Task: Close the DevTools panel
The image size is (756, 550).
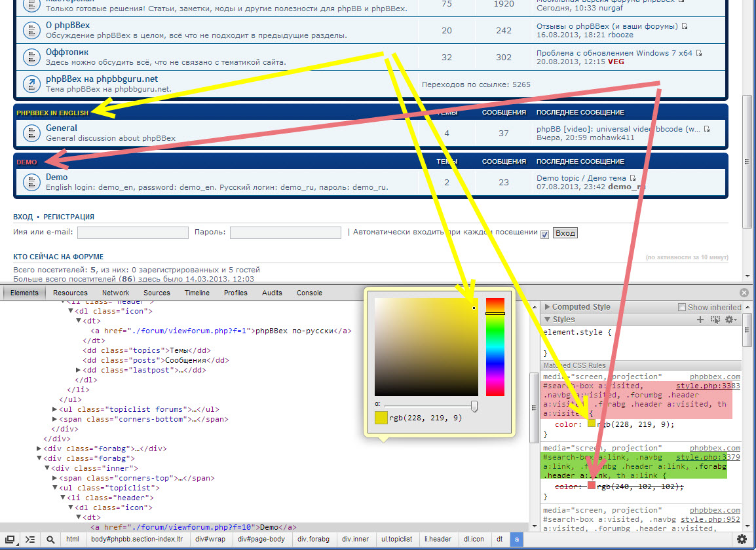Action: tap(744, 293)
